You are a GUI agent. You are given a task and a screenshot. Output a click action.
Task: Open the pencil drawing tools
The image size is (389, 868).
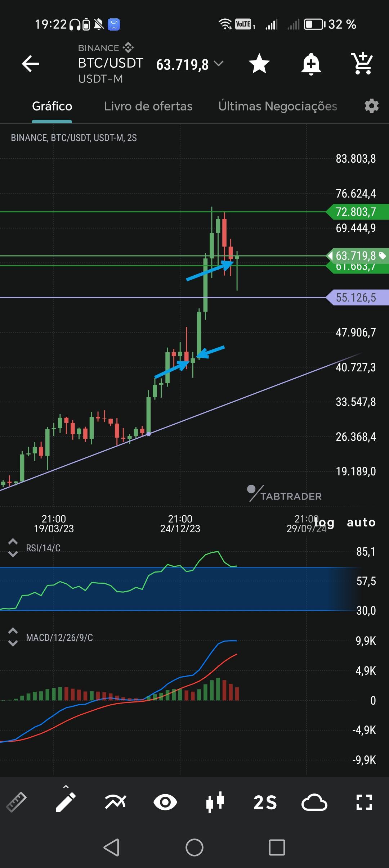click(66, 802)
